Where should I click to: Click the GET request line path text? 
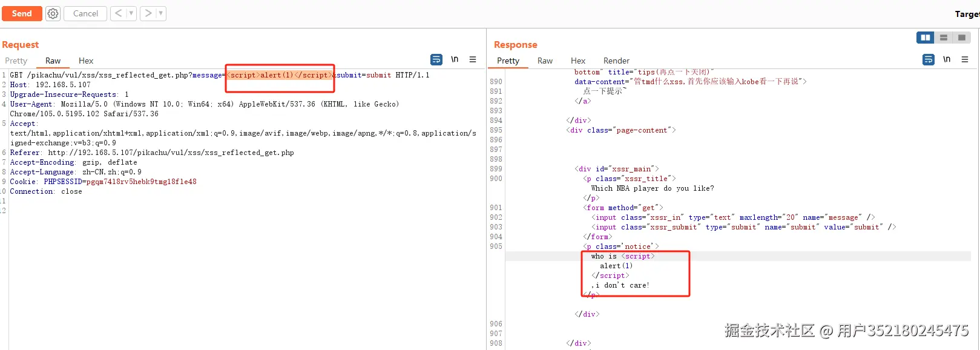pyautogui.click(x=109, y=75)
